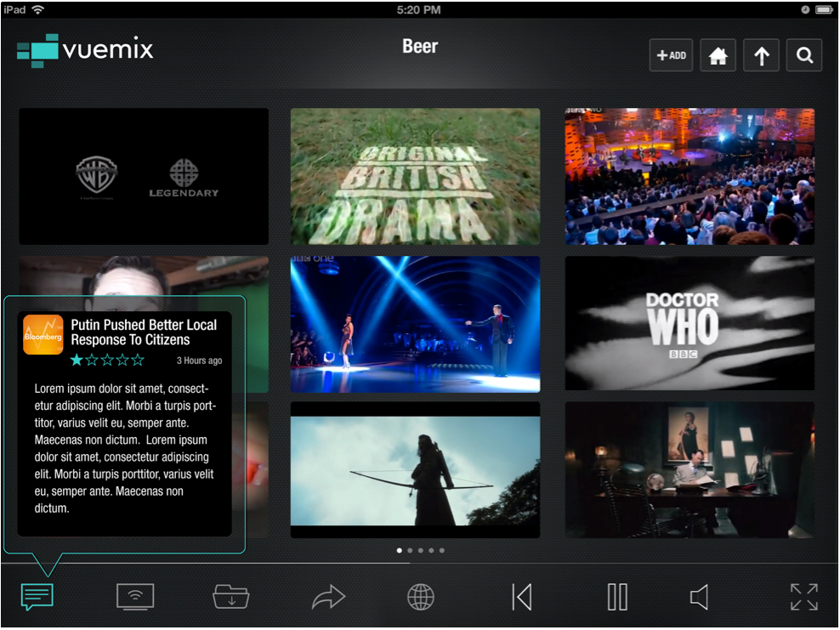The height and width of the screenshot is (630, 840).
Task: Rate one star on the first star
Action: point(77,360)
